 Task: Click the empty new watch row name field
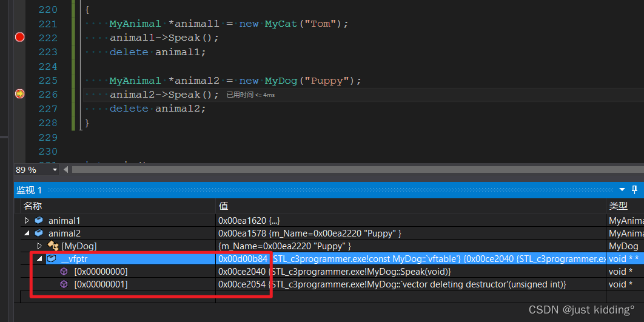[x=118, y=297]
